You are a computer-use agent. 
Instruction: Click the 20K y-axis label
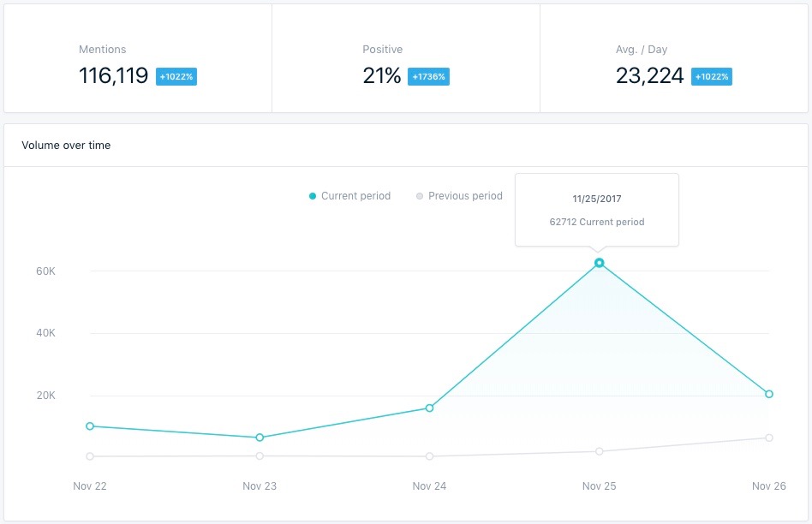45,396
